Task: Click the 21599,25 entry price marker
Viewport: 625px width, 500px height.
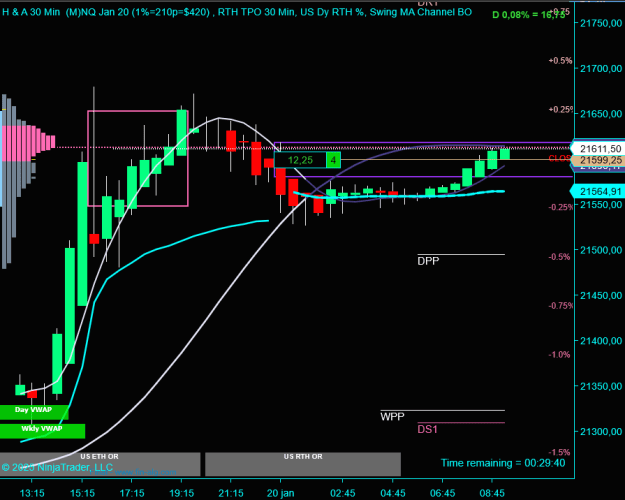Action: click(598, 160)
